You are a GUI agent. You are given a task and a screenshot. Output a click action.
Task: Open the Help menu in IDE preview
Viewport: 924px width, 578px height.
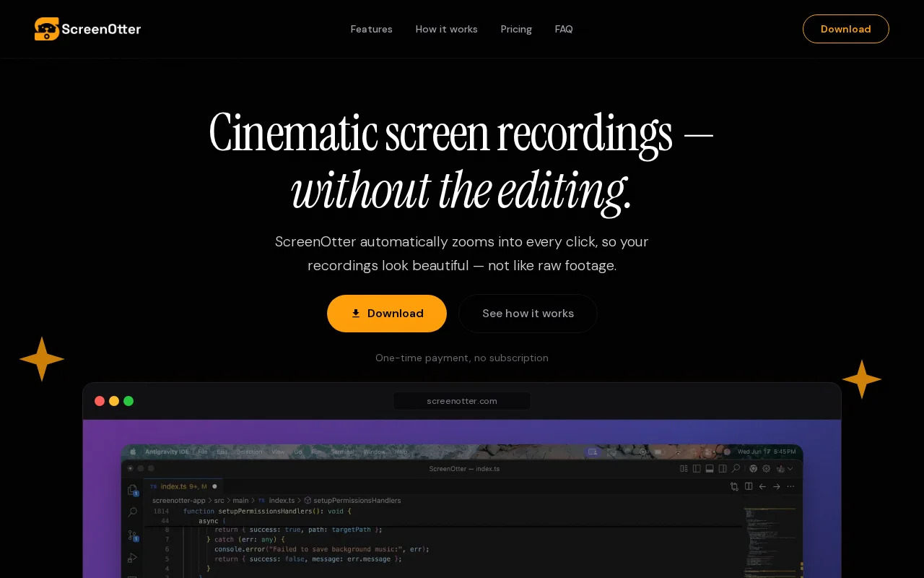(401, 452)
